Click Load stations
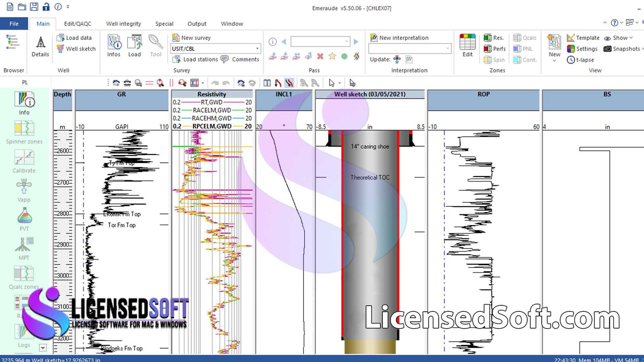Image resolution: width=644 pixels, height=362 pixels. (x=196, y=60)
